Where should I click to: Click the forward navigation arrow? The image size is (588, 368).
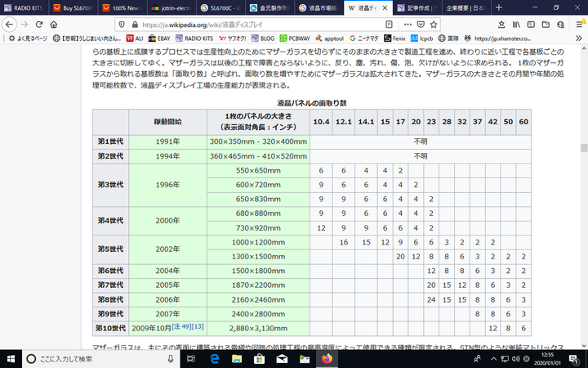pyautogui.click(x=24, y=25)
